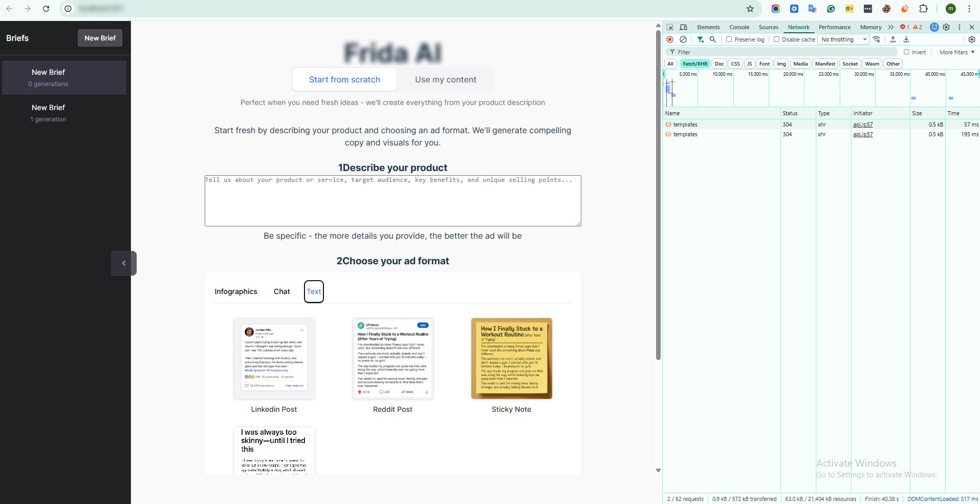Open the No throttling dropdown
Viewport: 980px width, 504px height.
(843, 39)
